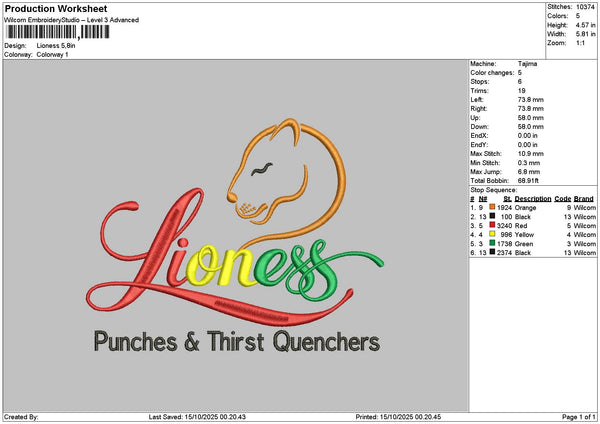Click the black swatch beside code 100

point(492,216)
